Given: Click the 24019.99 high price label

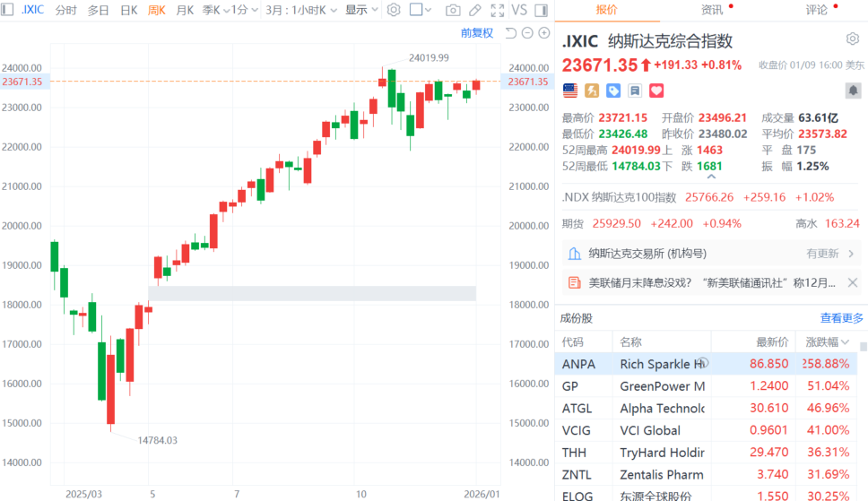Looking at the screenshot, I should [429, 57].
